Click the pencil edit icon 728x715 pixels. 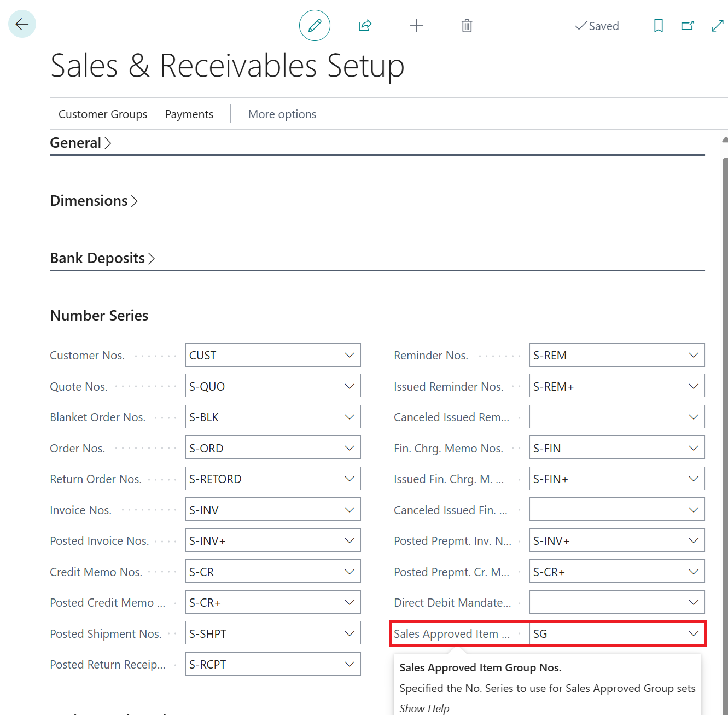click(x=315, y=26)
